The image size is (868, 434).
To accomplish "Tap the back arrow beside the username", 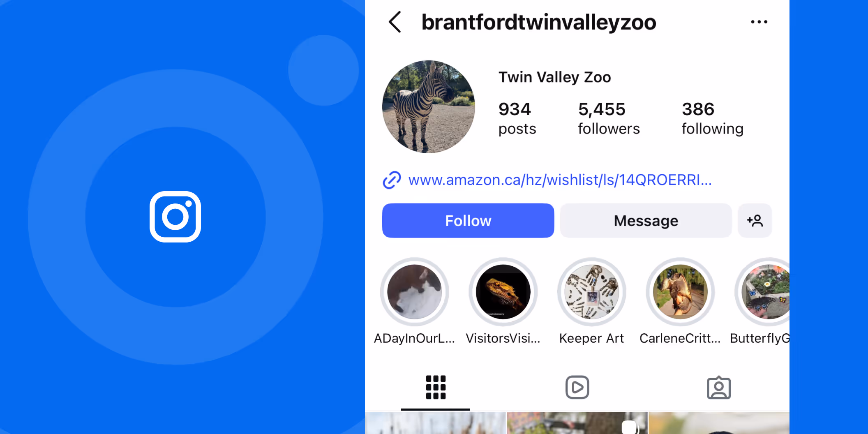I will [395, 22].
